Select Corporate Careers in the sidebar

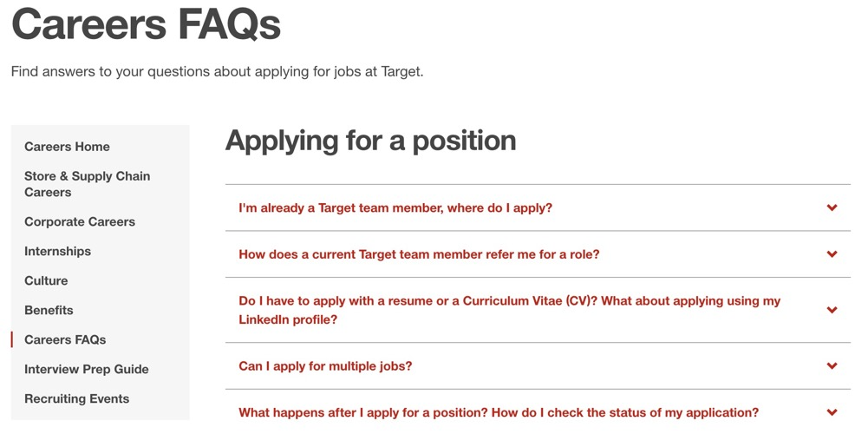click(x=80, y=221)
